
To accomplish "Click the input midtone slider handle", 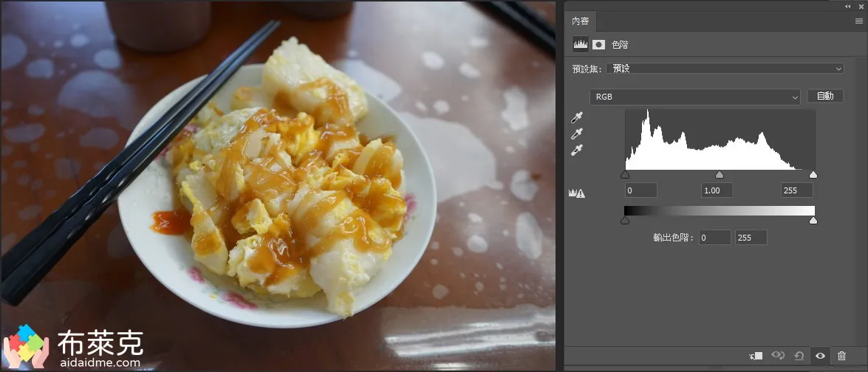I will coord(719,175).
